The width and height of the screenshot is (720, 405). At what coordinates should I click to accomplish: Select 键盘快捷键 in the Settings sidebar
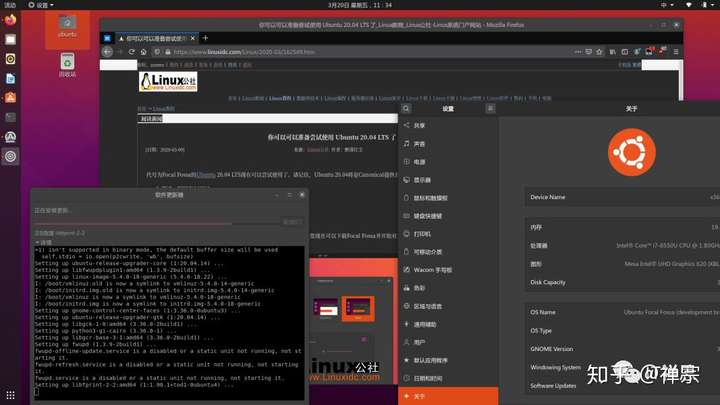pos(448,216)
